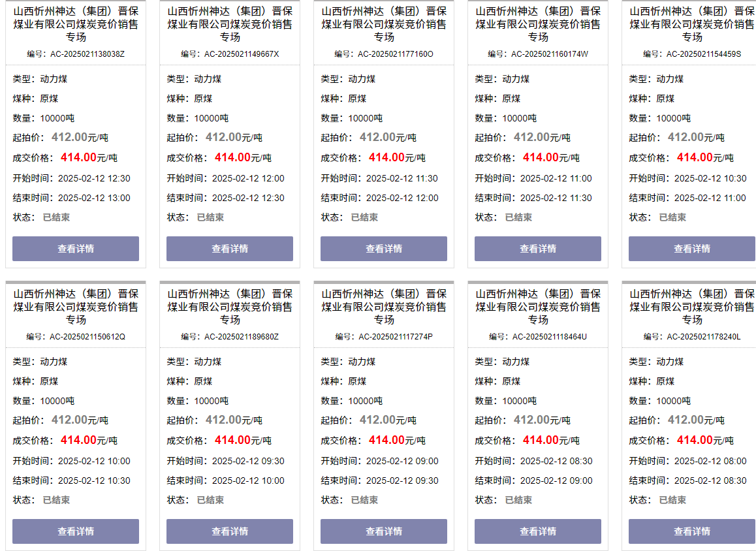Open 查看详情 for auction AC-2025021138038Z
The height and width of the screenshot is (551, 756).
click(x=76, y=249)
